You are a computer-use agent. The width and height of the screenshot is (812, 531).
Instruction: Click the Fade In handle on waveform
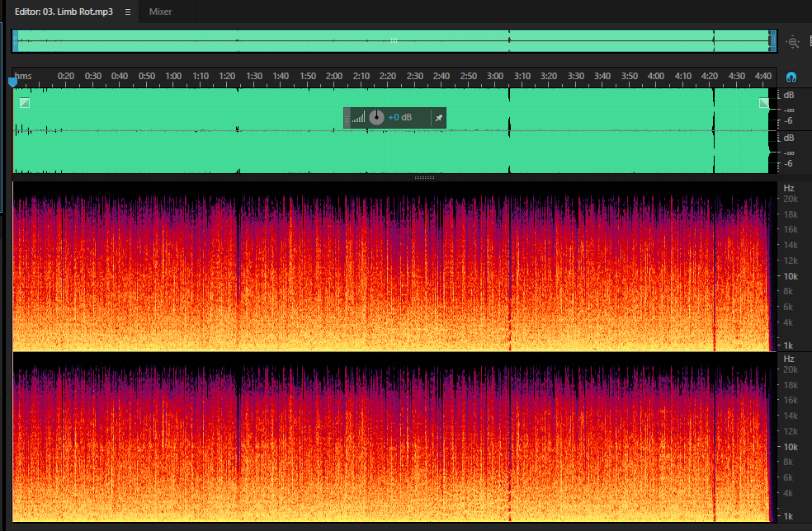24,103
